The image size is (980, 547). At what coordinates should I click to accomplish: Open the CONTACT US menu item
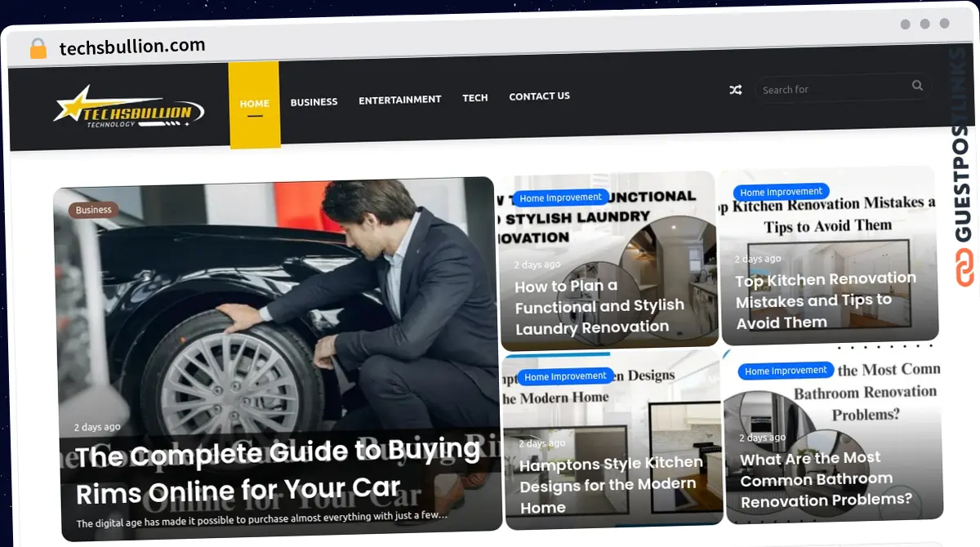tap(540, 96)
